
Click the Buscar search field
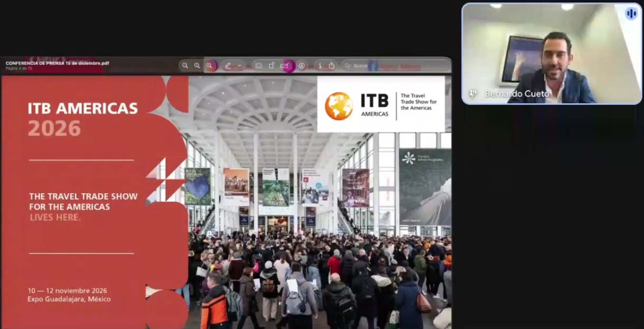tap(361, 65)
